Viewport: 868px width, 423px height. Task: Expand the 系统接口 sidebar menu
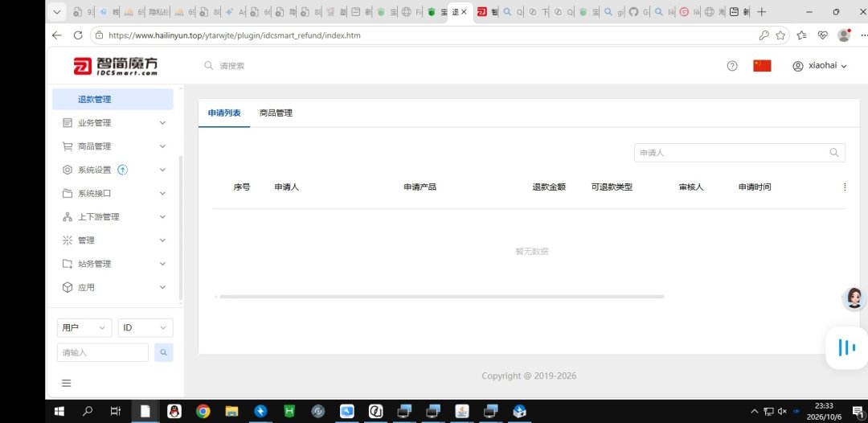coord(115,194)
